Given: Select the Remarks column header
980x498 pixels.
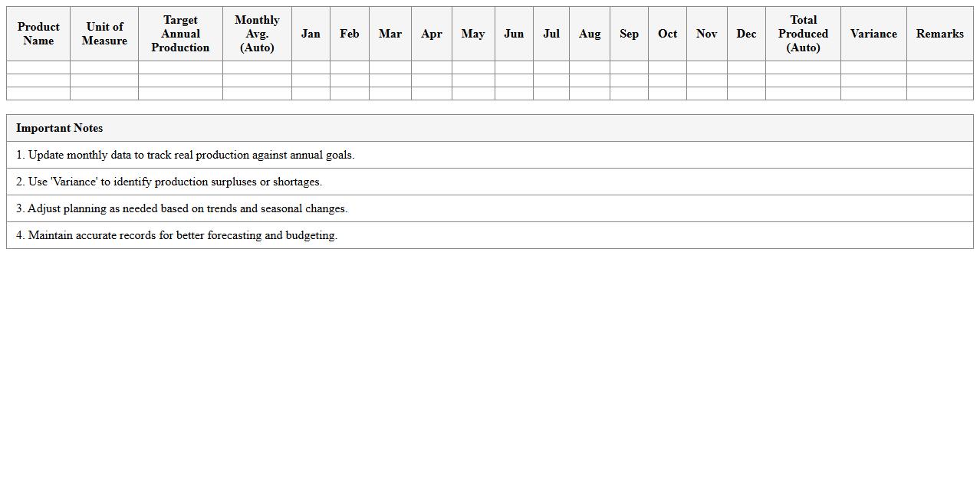Looking at the screenshot, I should click(x=939, y=34).
